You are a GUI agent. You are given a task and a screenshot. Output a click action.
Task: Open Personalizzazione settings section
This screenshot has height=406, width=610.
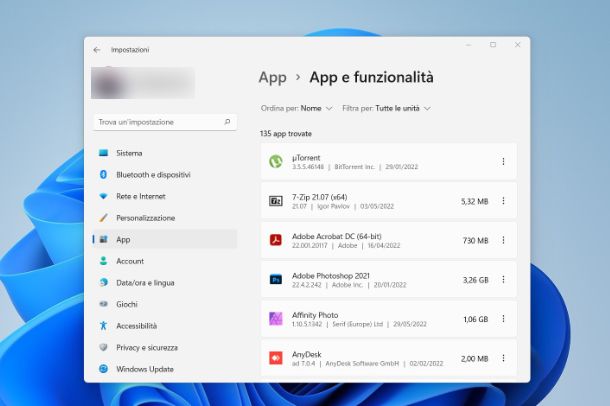[165, 218]
